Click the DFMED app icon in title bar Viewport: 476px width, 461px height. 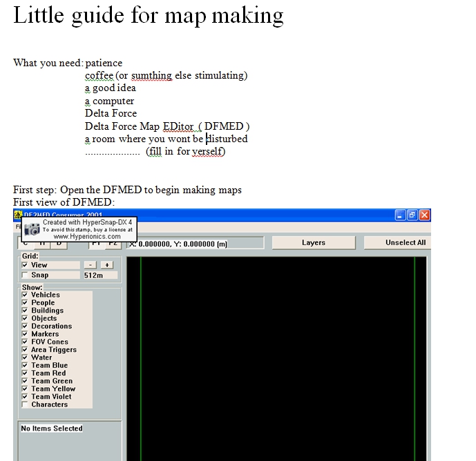pyautogui.click(x=18, y=215)
